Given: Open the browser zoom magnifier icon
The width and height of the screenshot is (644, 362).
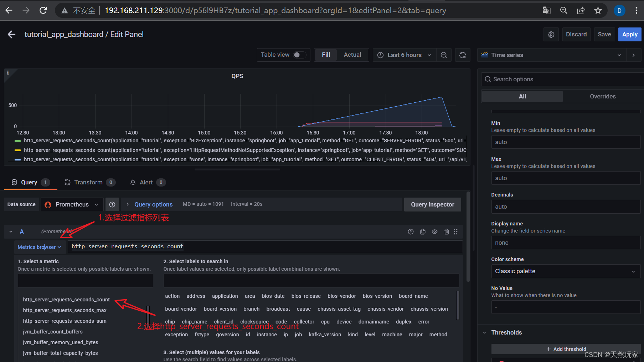Looking at the screenshot, I should [x=563, y=10].
